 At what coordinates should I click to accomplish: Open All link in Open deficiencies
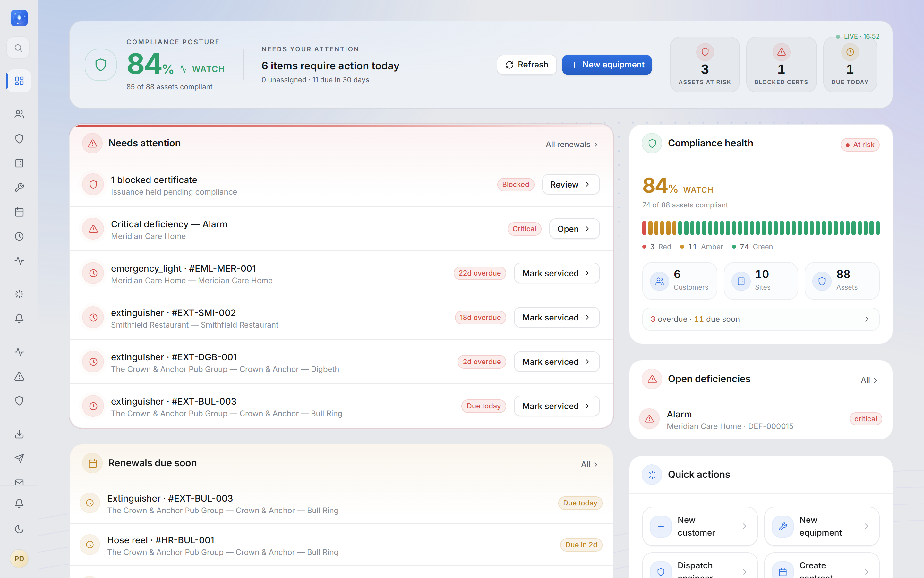[869, 381]
